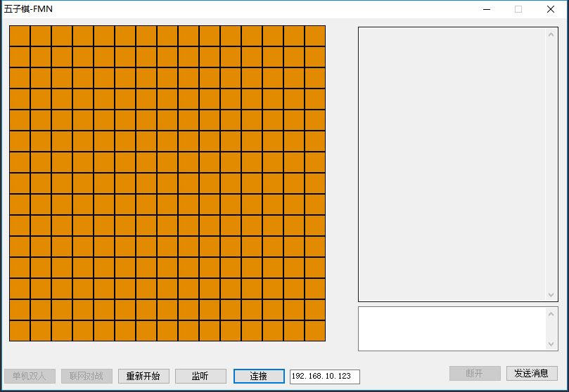Click inside the message typing box
The height and width of the screenshot is (392, 569).
pyautogui.click(x=452, y=328)
